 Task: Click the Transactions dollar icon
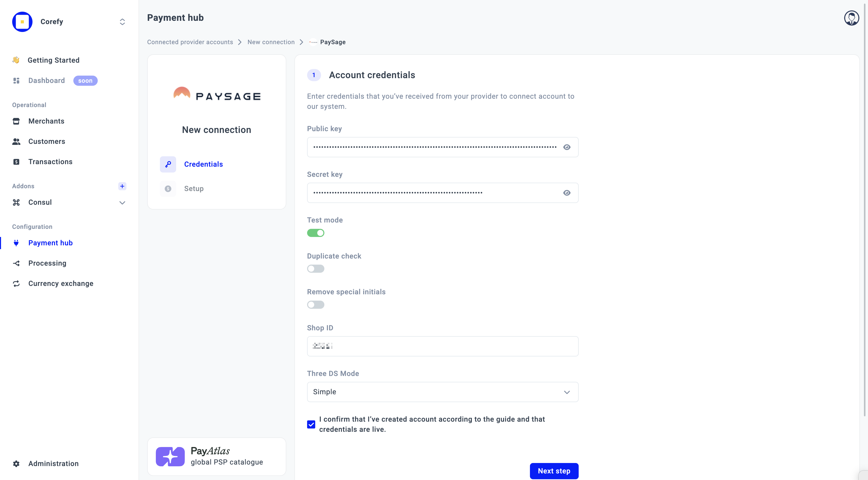point(16,162)
